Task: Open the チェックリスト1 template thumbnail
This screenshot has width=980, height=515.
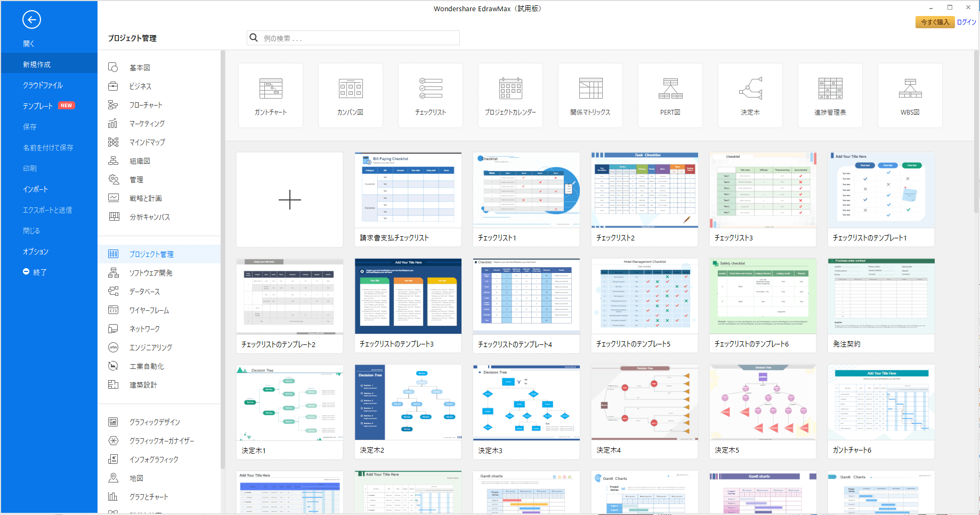Action: [527, 199]
